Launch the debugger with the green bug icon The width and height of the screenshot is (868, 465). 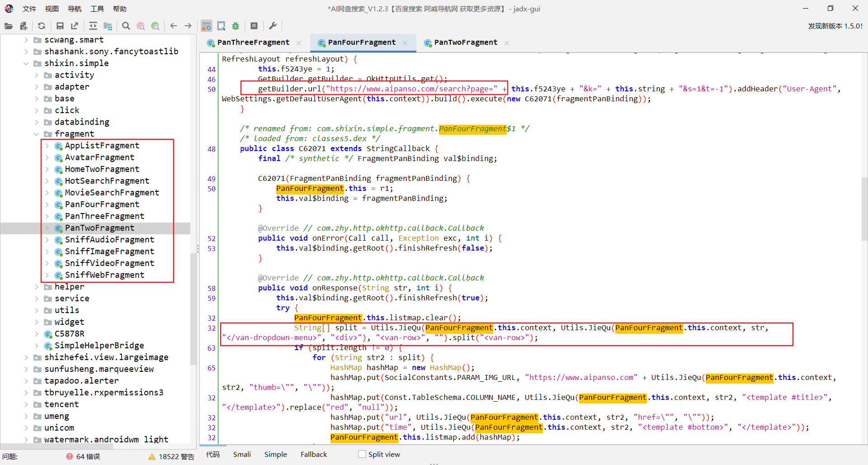pyautogui.click(x=236, y=26)
